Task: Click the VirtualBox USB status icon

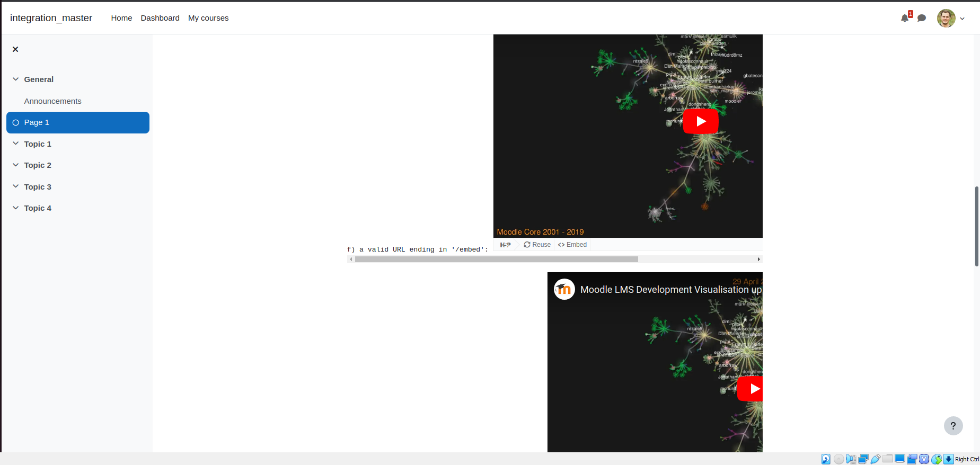Action: 876,459
